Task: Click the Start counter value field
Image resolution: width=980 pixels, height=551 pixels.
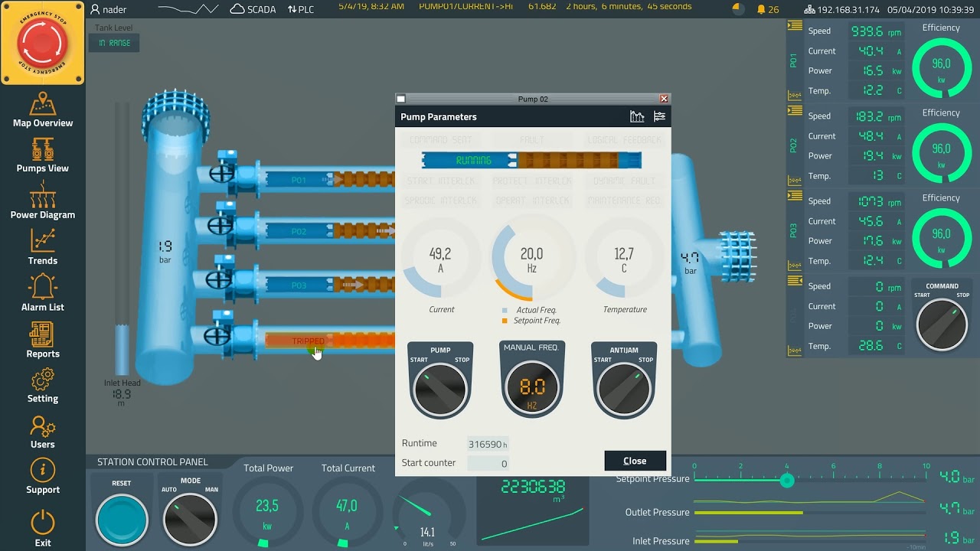Action: click(488, 463)
